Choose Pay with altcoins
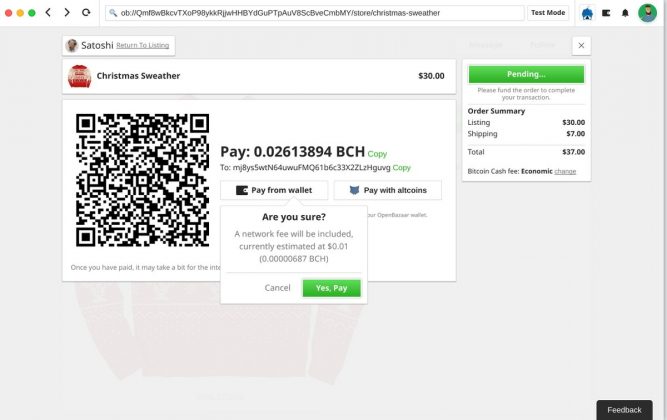Image resolution: width=667 pixels, height=420 pixels. coord(388,190)
